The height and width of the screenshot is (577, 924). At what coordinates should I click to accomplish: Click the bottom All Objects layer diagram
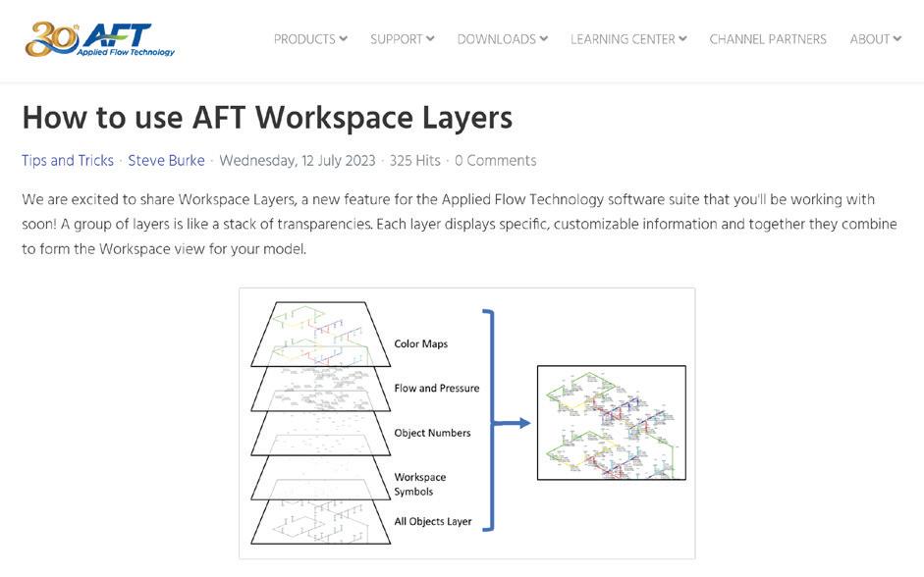[320, 522]
